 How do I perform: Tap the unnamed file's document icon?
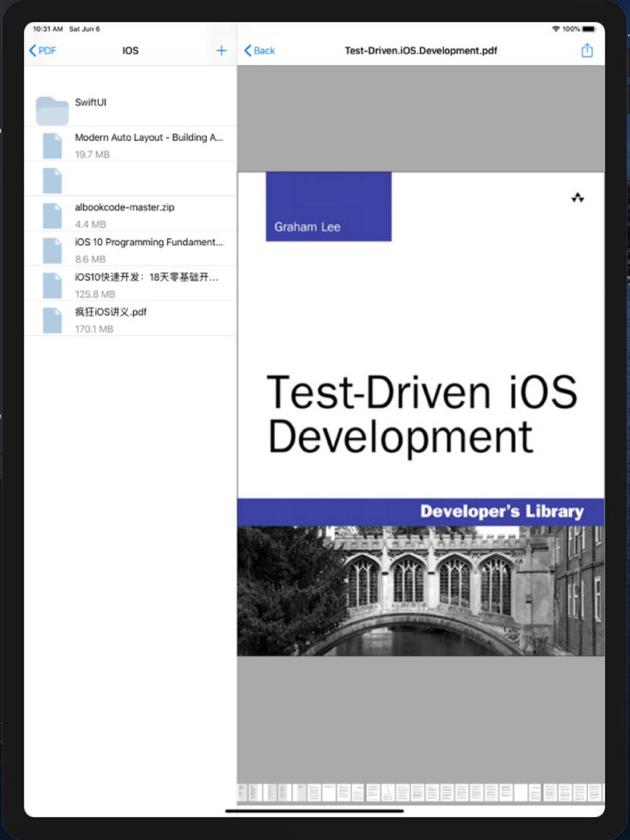tap(52, 180)
